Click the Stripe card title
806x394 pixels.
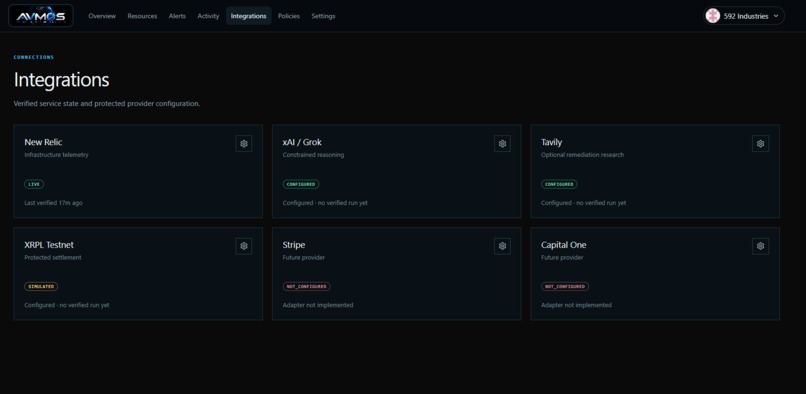tap(294, 245)
